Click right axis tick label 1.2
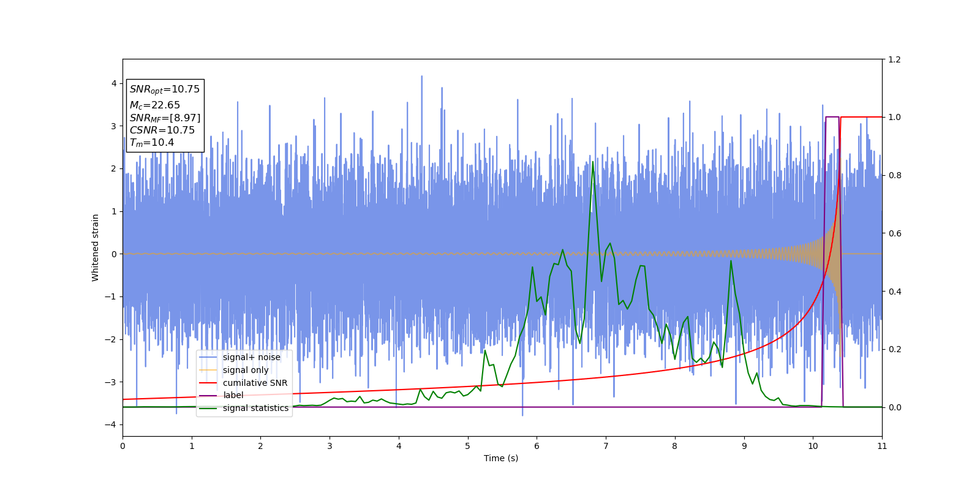980x490 pixels. (x=895, y=59)
